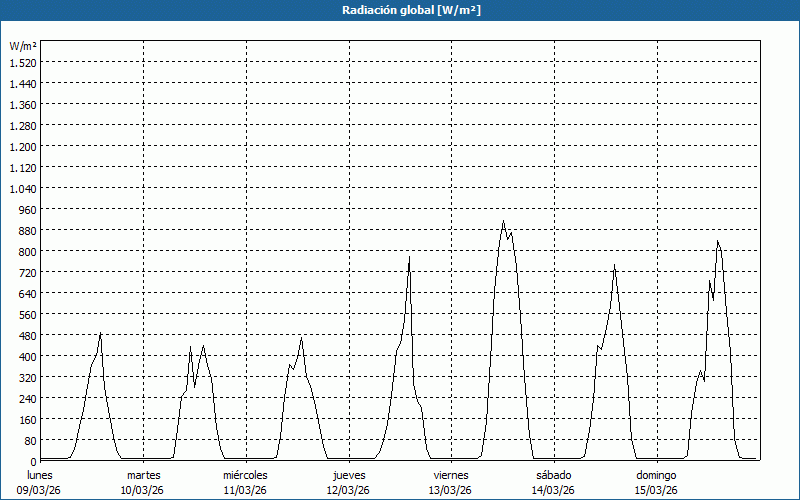Screen dimensions: 800x500
Task: Select the 960 y-axis value
Action: (x=28, y=210)
